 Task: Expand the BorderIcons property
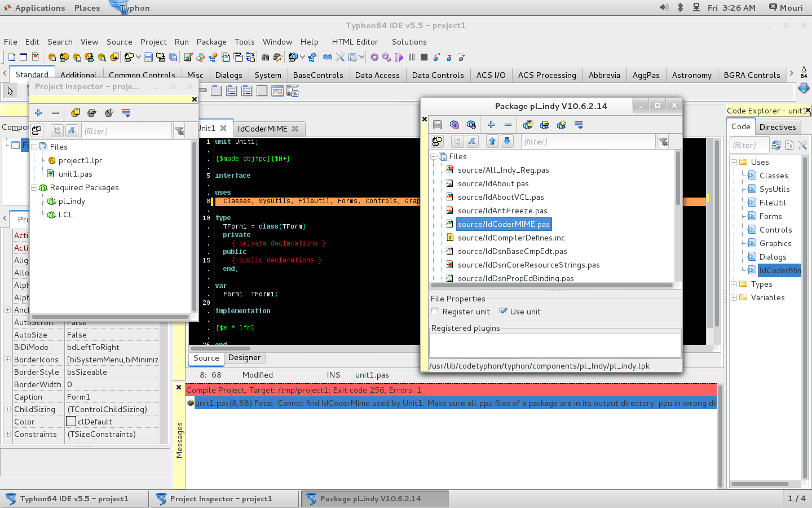[7, 360]
